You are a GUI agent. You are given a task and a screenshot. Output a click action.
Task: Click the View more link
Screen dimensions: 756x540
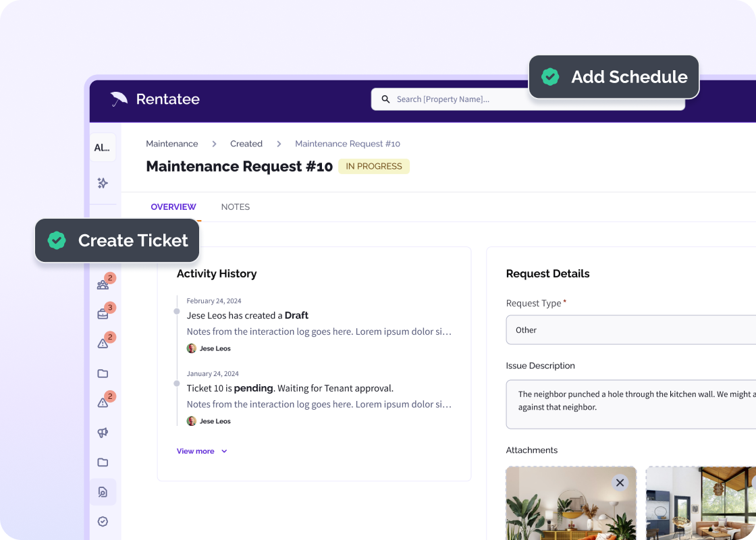(195, 452)
